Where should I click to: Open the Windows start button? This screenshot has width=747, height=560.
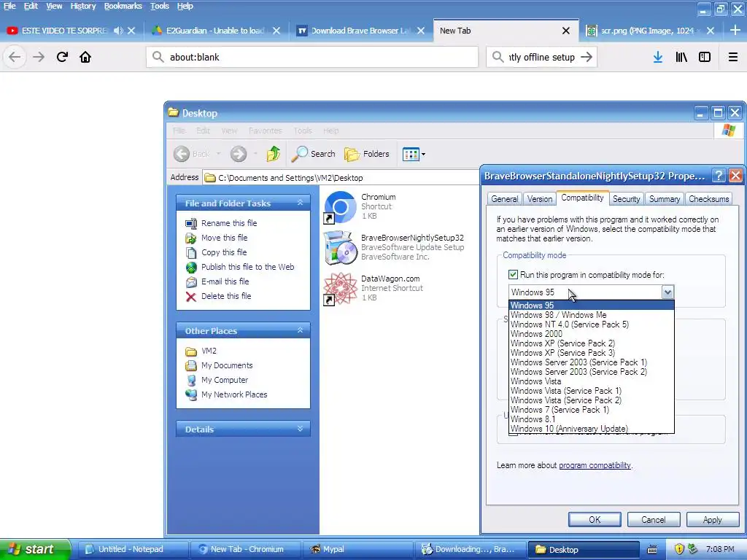(35, 549)
